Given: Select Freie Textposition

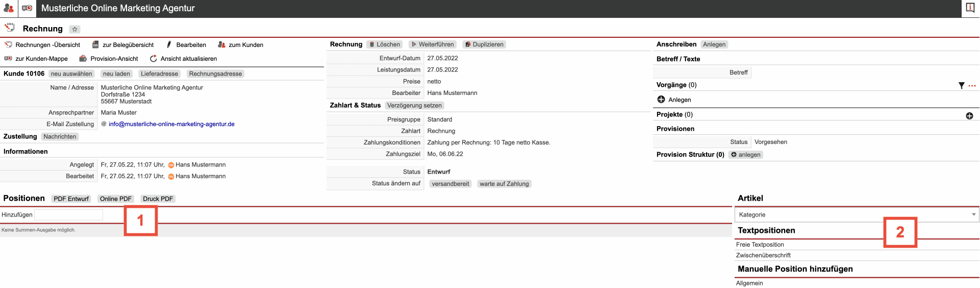Looking at the screenshot, I should (x=760, y=245).
